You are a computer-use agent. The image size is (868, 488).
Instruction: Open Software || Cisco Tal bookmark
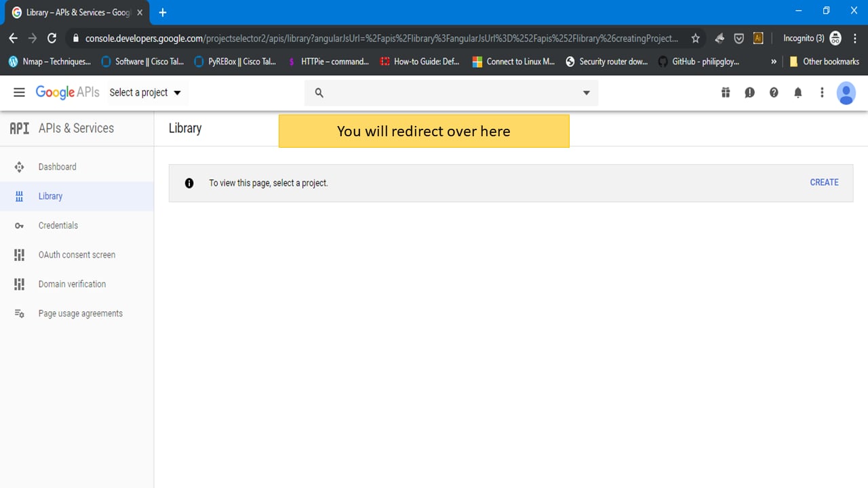[x=142, y=62]
